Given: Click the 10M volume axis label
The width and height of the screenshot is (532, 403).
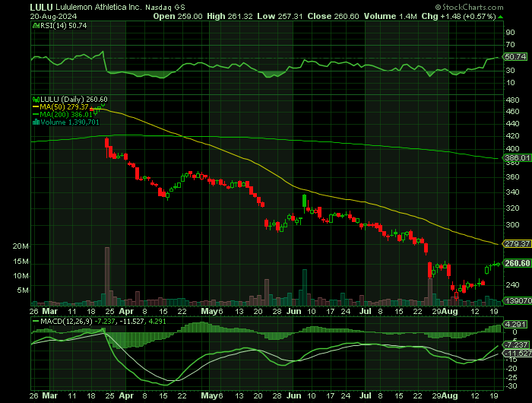Looking at the screenshot, I should tap(21, 276).
